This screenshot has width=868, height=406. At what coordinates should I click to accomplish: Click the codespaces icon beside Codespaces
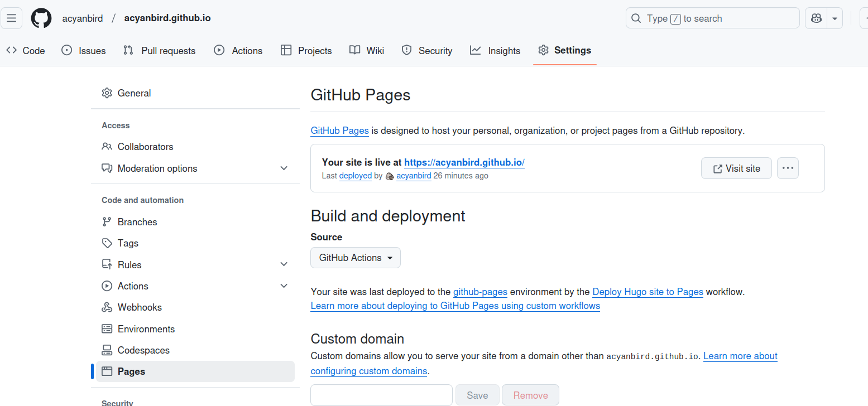[x=107, y=350]
